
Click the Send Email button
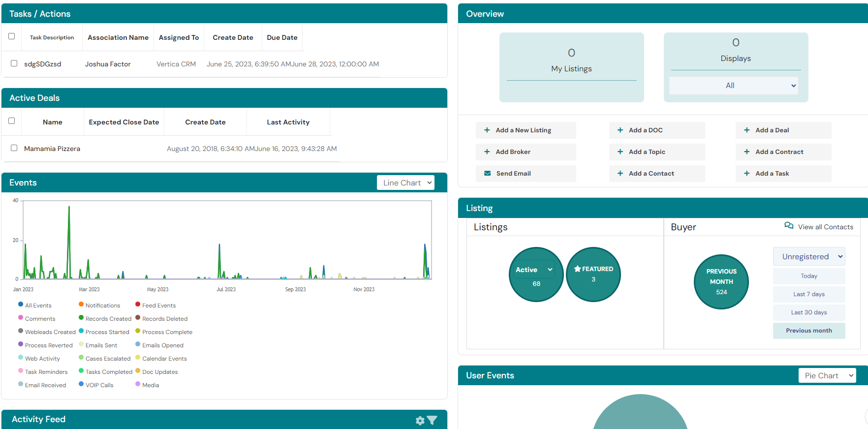(x=526, y=174)
